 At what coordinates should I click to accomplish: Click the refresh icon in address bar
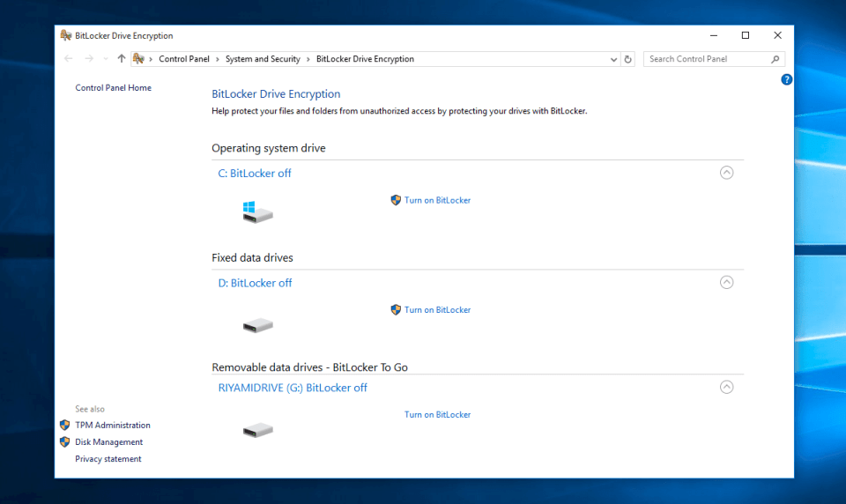[x=627, y=59]
